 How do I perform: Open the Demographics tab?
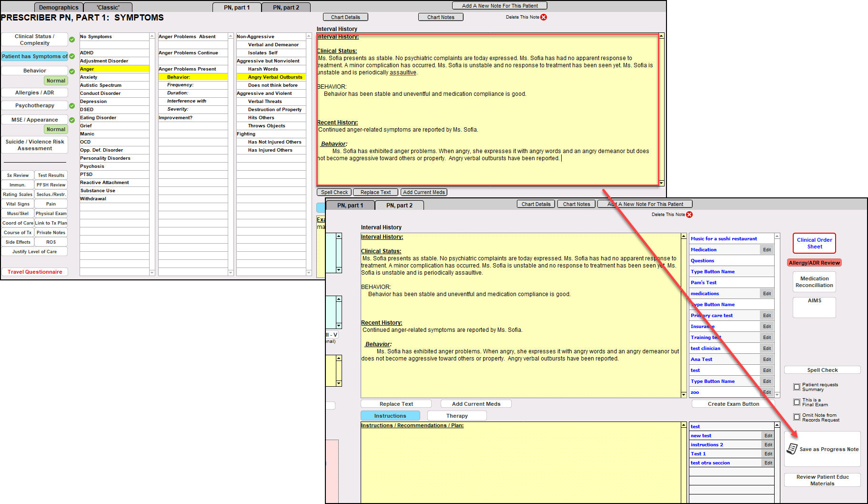[59, 8]
